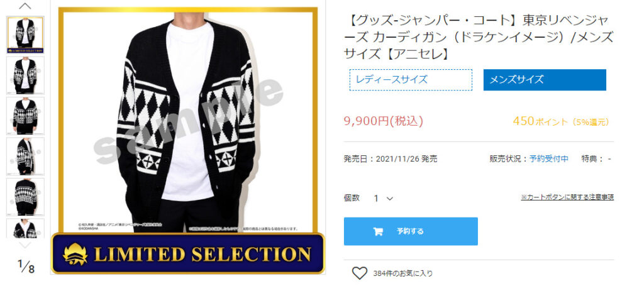This screenshot has width=644, height=286.
Task: Select sixth partially visible thumbnail
Action: coord(25,229)
